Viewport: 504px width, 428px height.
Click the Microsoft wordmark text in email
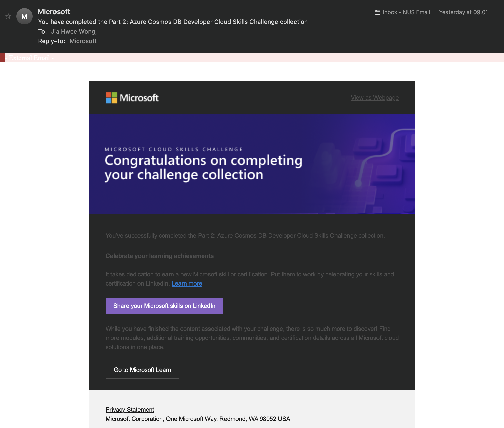(x=139, y=98)
